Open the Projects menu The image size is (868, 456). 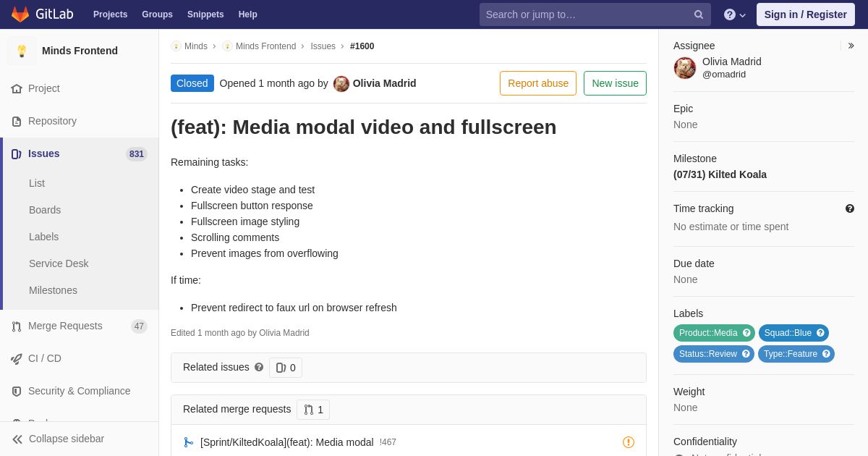(x=110, y=14)
